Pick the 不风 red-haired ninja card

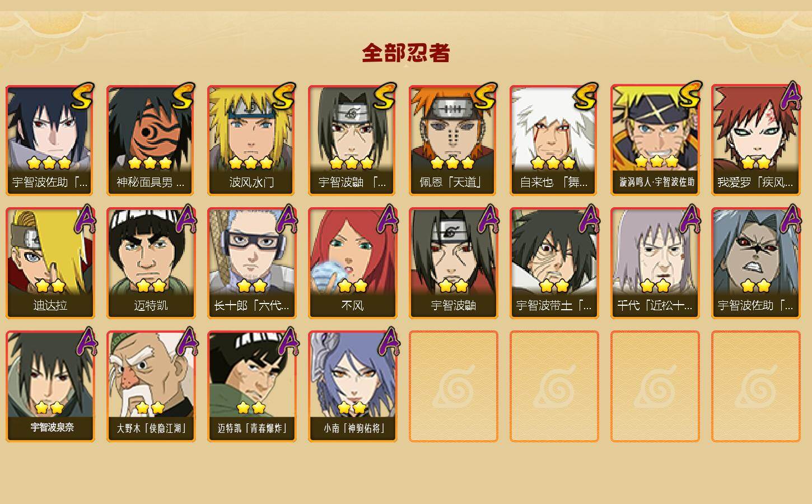pyautogui.click(x=352, y=263)
